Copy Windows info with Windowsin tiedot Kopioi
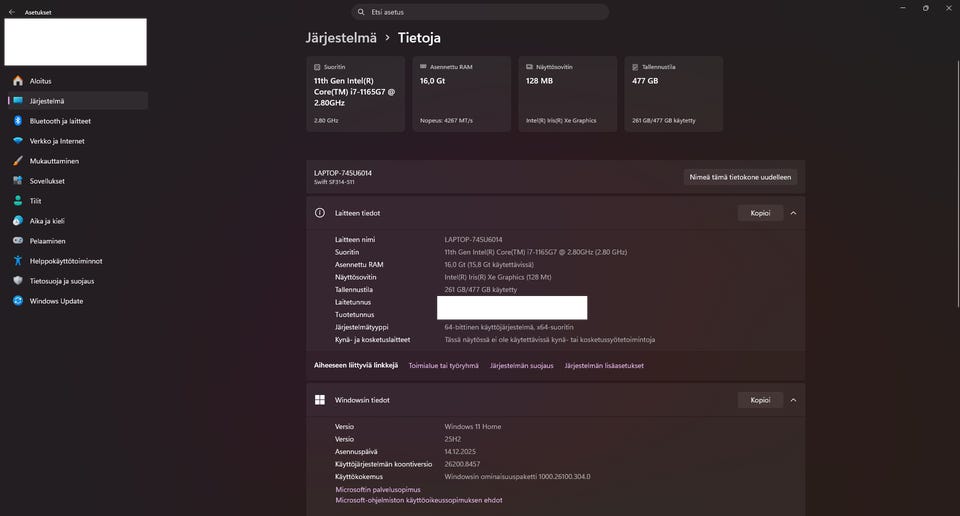The image size is (960, 516). pyautogui.click(x=760, y=400)
